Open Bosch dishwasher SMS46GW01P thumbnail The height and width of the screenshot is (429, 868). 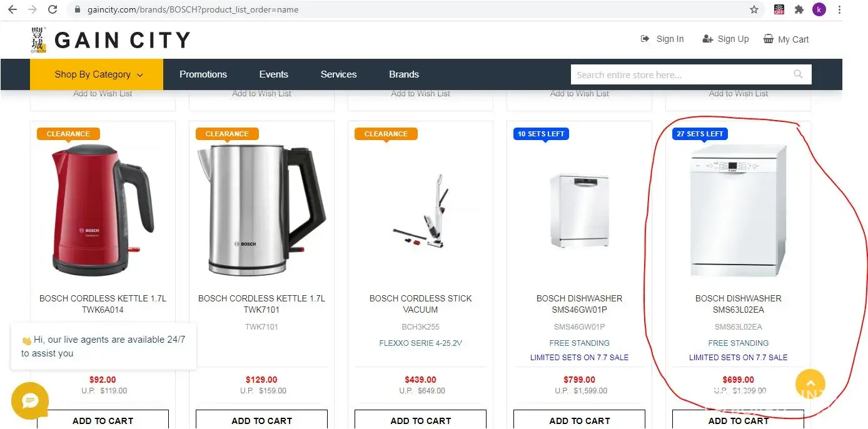click(579, 211)
